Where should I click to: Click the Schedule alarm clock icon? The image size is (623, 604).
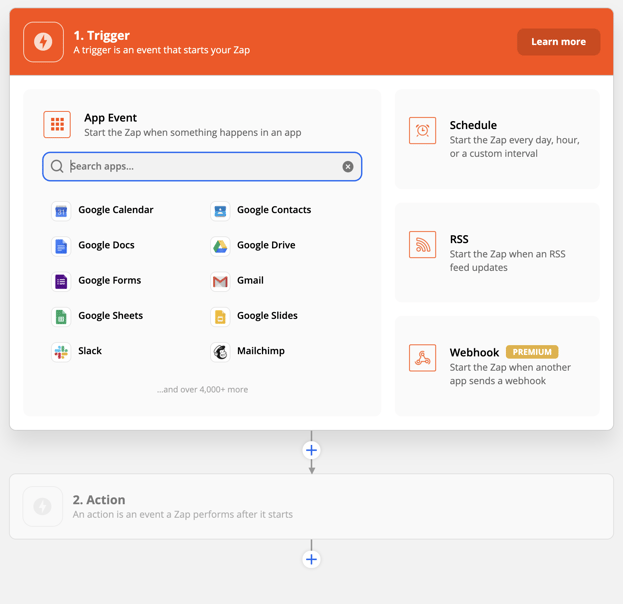422,130
